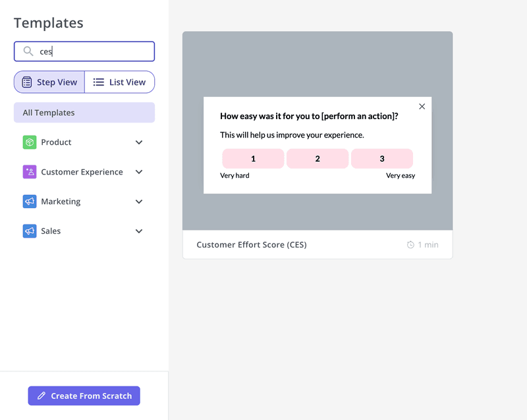527x420 pixels.
Task: Click the Sales category icon
Action: [x=29, y=230]
